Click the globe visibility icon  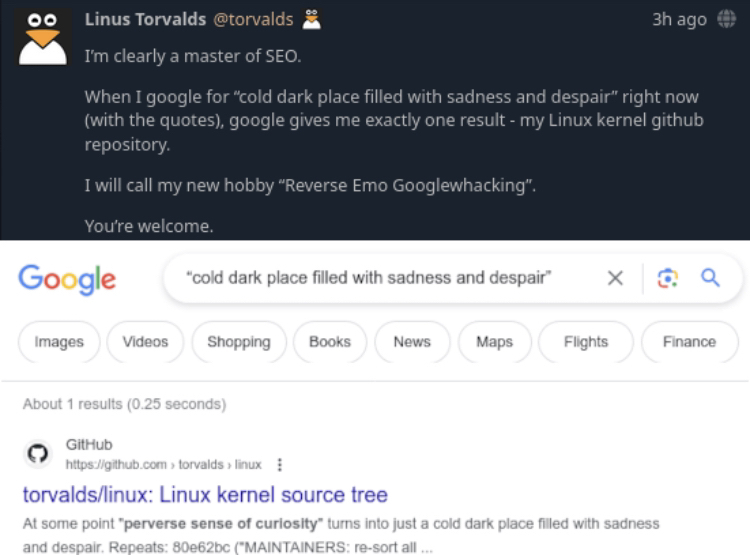pyautogui.click(x=727, y=19)
